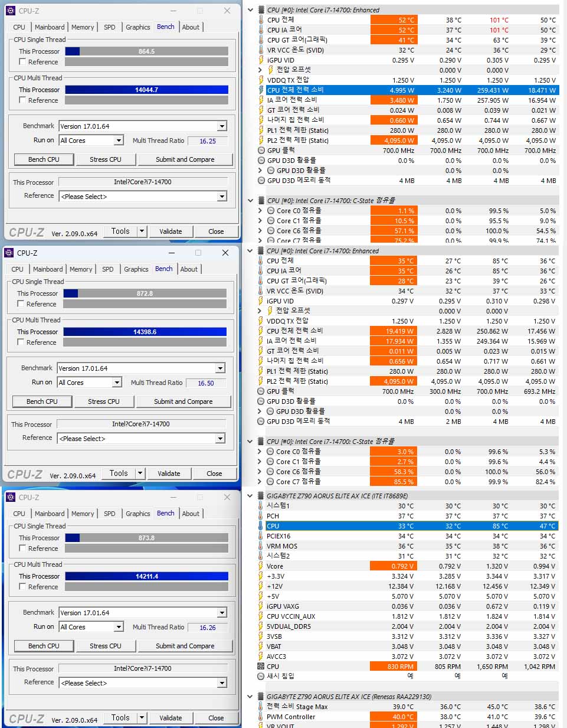
Task: Click lightning icon of 5VDUAL_DDR5 row
Action: (x=261, y=626)
